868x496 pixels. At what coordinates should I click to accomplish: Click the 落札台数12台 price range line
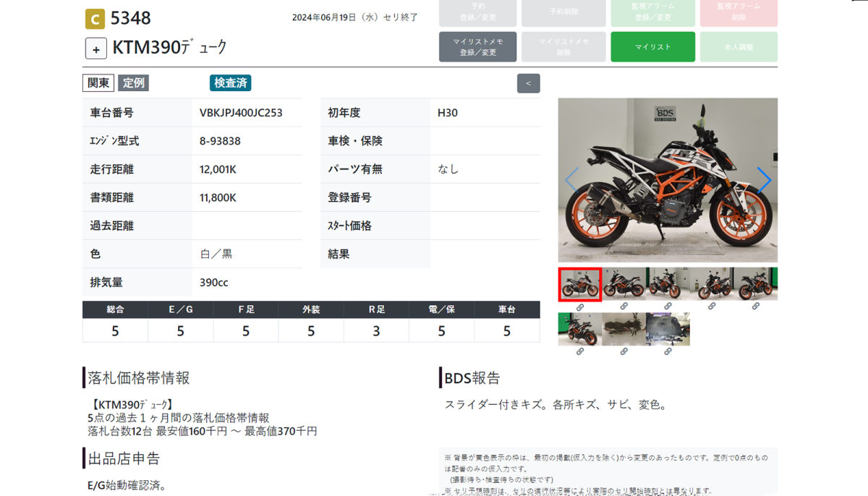tap(202, 431)
